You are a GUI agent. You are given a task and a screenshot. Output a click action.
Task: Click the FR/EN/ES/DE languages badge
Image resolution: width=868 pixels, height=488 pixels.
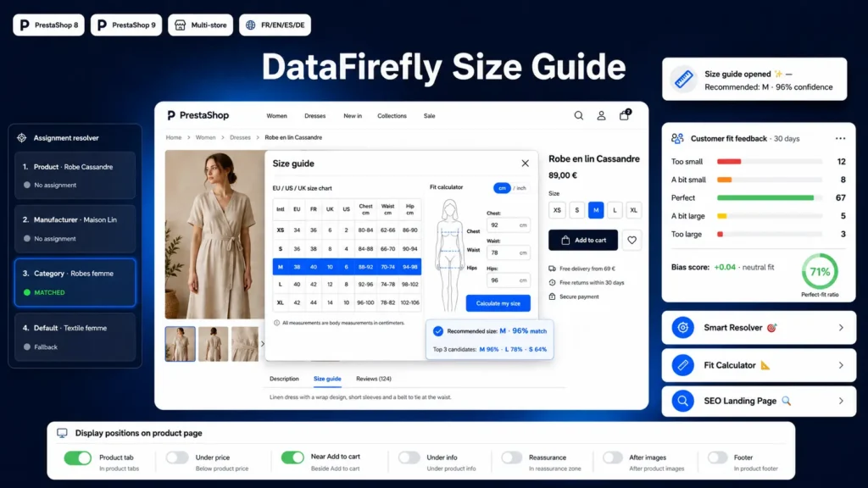[275, 25]
